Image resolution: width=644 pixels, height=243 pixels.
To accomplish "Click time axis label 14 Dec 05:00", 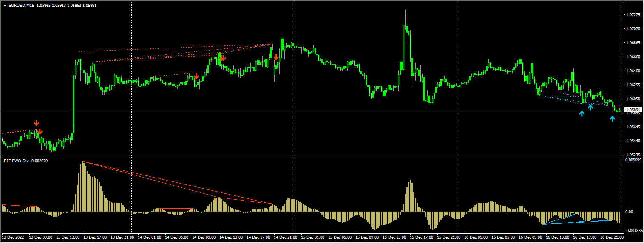I will click(177, 237).
